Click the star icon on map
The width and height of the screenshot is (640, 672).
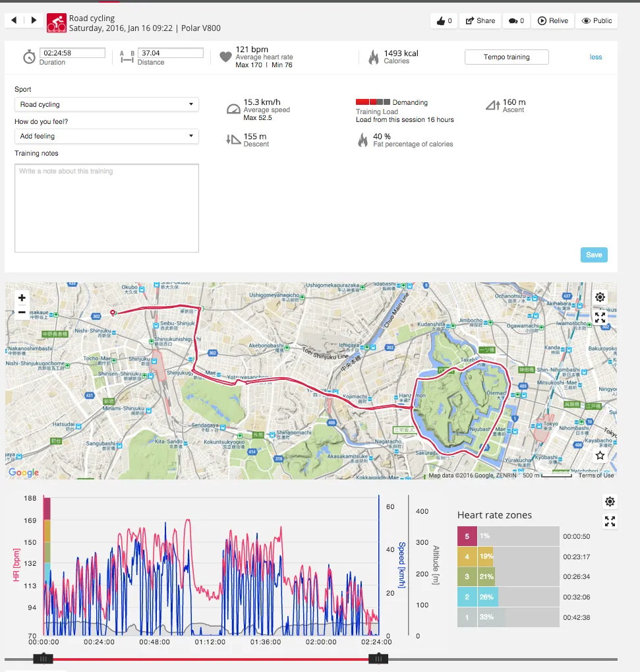click(x=600, y=455)
